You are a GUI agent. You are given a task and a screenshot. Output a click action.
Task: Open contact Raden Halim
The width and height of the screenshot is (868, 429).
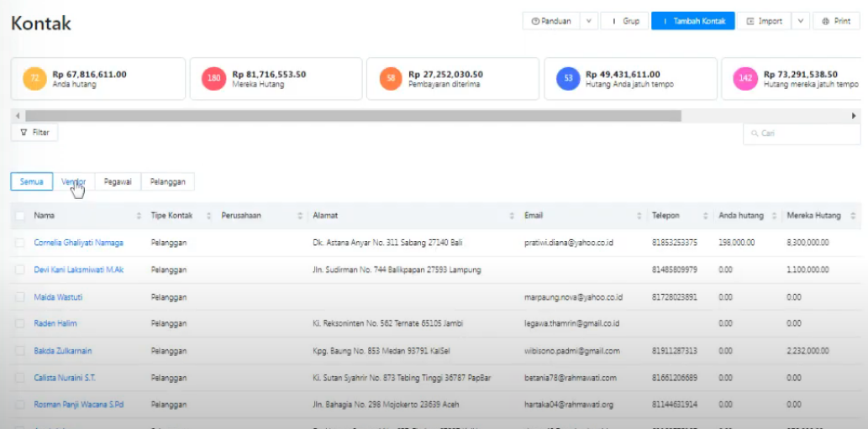tap(55, 323)
